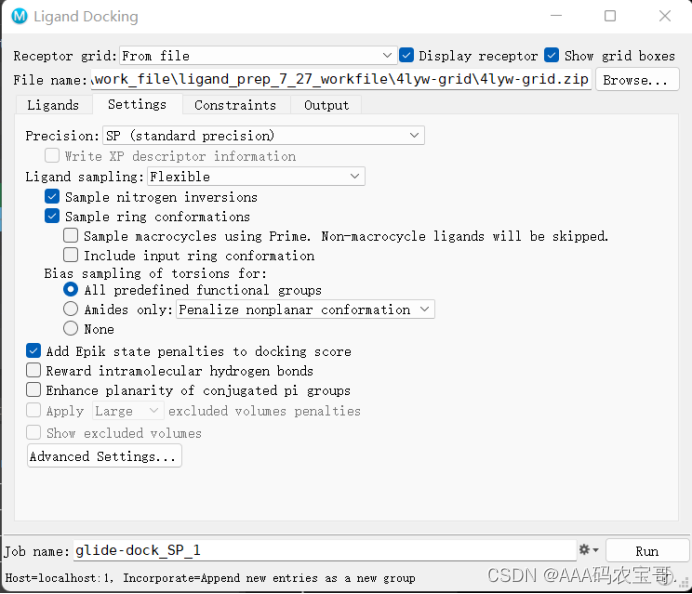Enable Enhance planarity of conjugated pi groups
The image size is (692, 594).
pyautogui.click(x=34, y=389)
